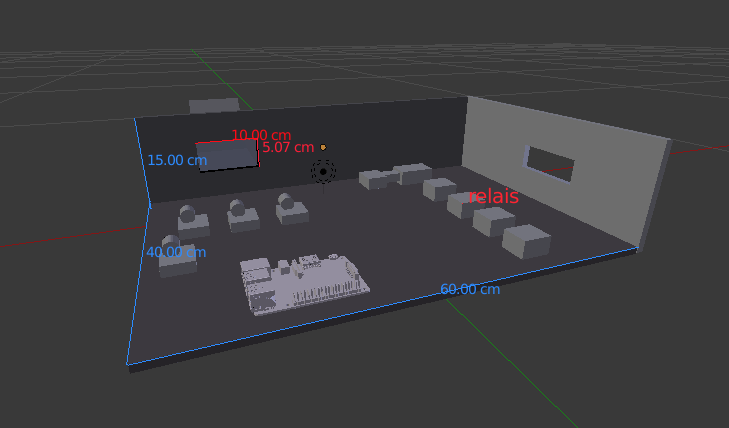
Task: Select the blue-gray display panel on the back wall
Action: tap(227, 156)
